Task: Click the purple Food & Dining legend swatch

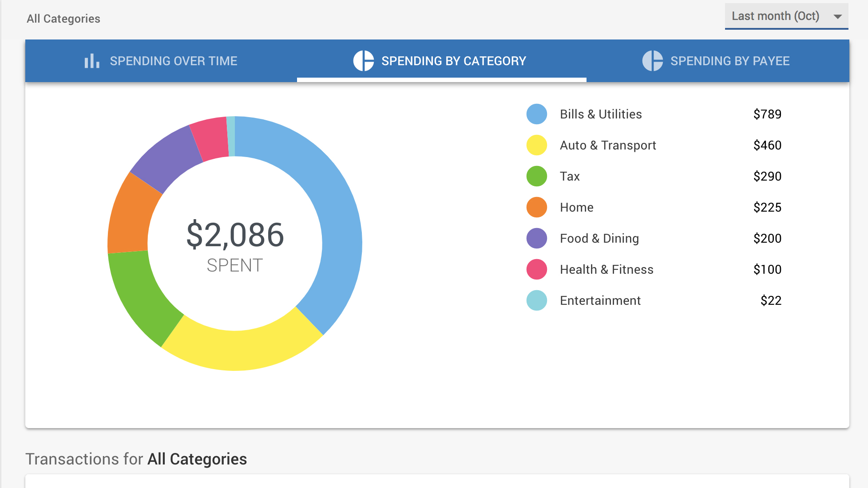Action: pos(537,238)
